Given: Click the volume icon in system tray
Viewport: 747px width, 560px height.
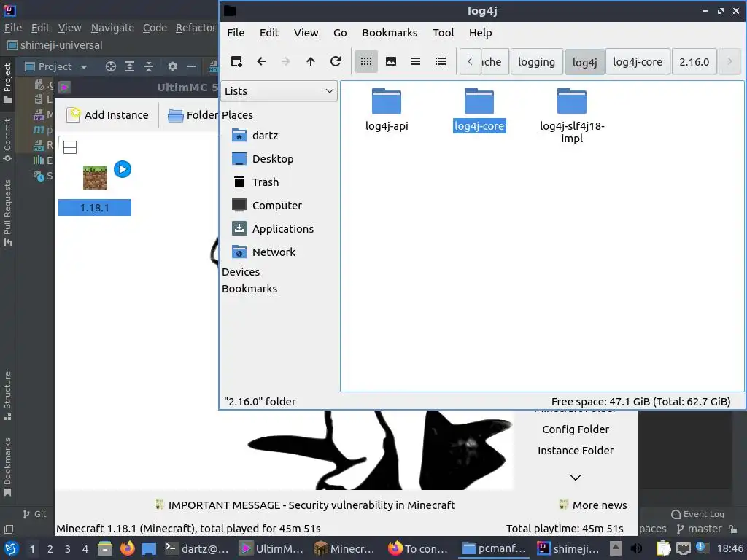Looking at the screenshot, I should (636, 548).
